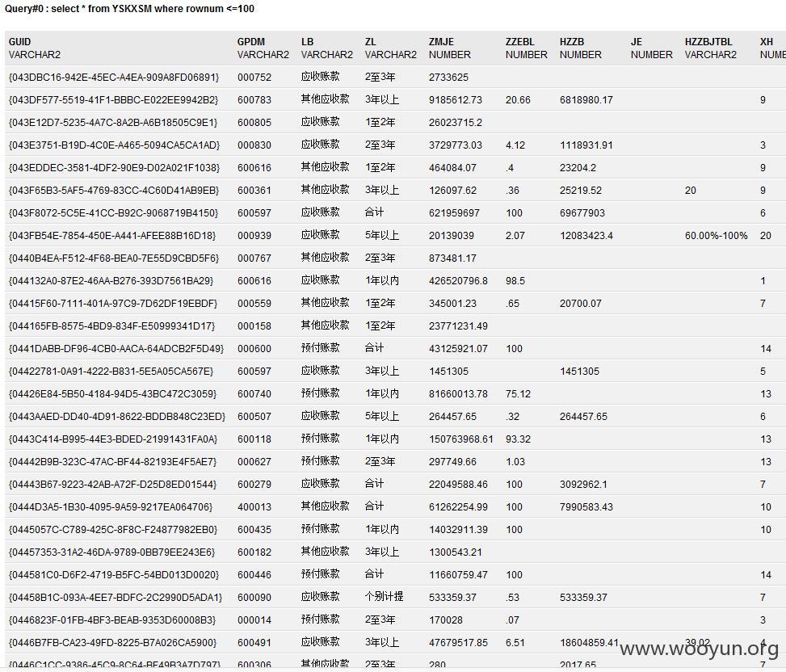786x672 pixels.
Task: Click ZMJE value 426520796.8
Action: point(458,280)
